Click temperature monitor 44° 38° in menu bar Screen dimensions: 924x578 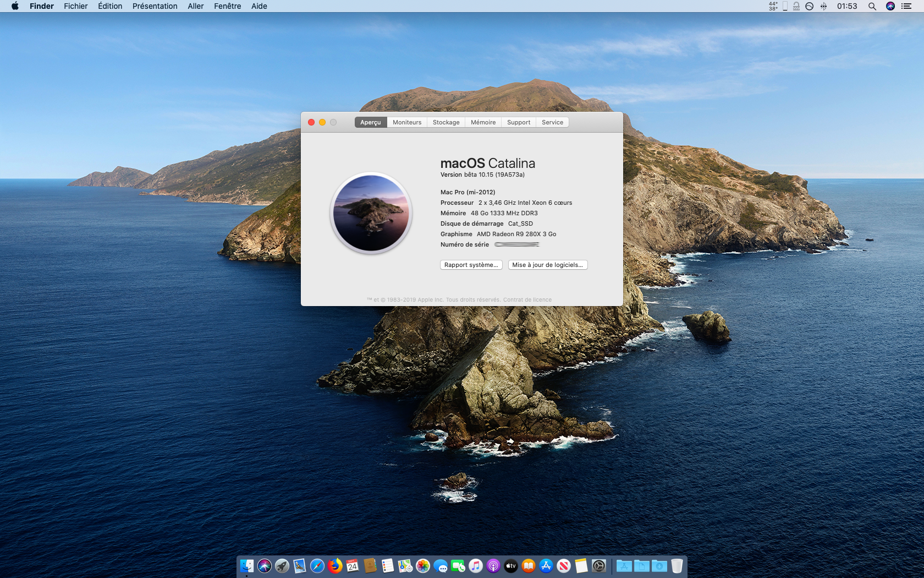point(773,6)
